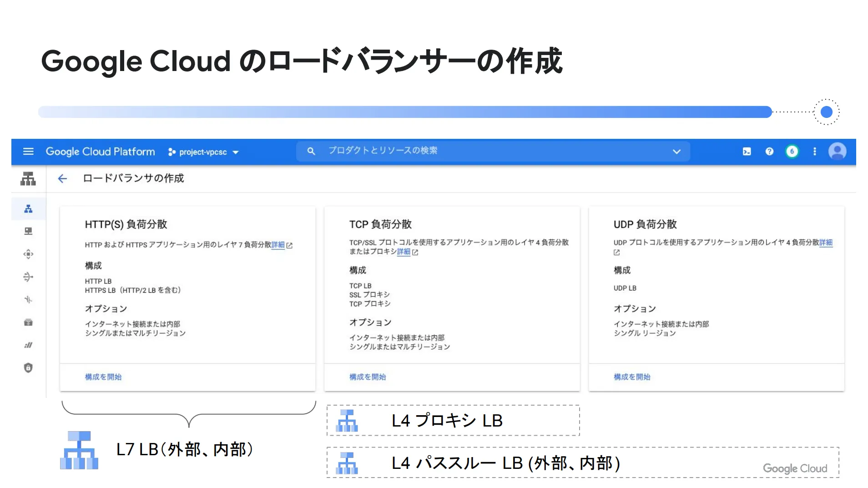Open the project-vpcsc project selector
The image size is (868, 488).
tap(203, 152)
